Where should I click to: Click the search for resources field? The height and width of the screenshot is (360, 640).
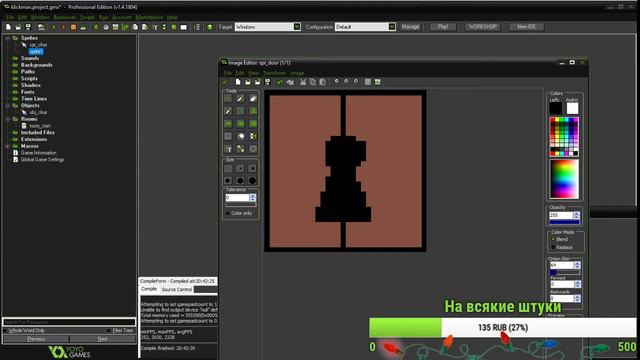pos(69,322)
